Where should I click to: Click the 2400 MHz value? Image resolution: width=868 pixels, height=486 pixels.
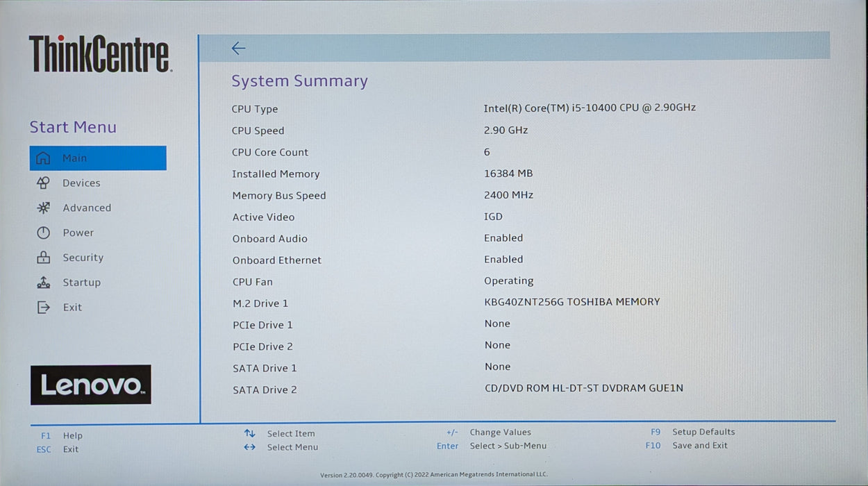[509, 195]
